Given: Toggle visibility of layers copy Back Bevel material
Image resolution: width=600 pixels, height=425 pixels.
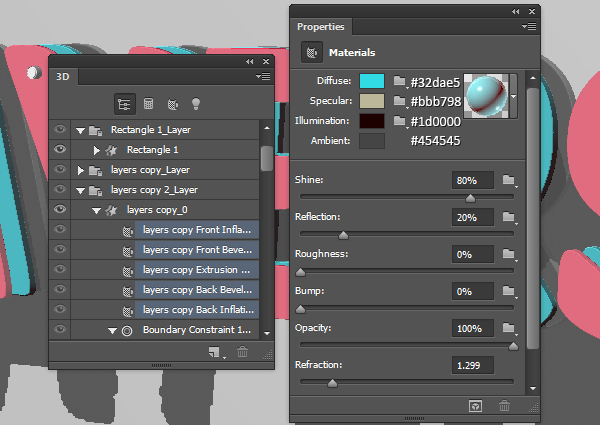Looking at the screenshot, I should [60, 289].
